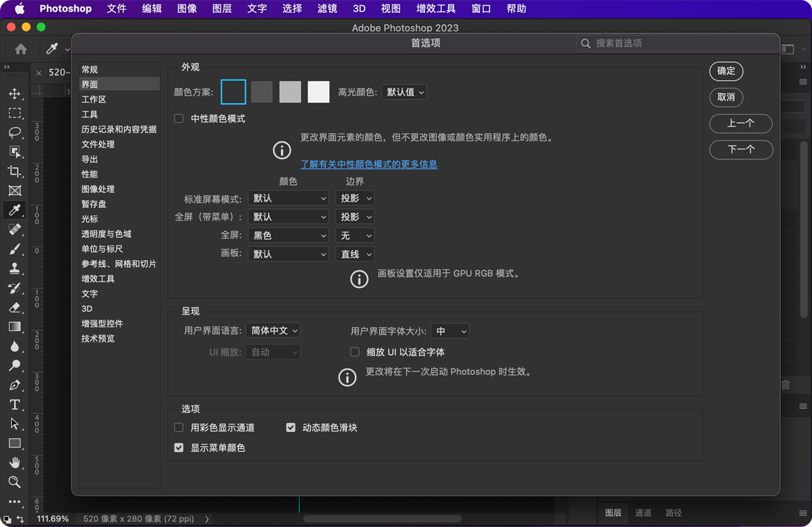Open the 高光颜色 dropdown
Viewport: 812px width, 527px height.
(x=404, y=92)
